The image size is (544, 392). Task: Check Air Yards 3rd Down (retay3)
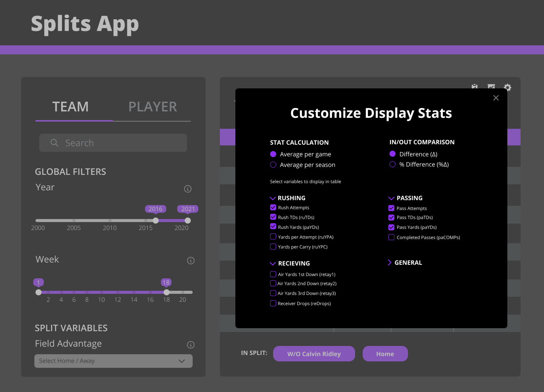pyautogui.click(x=273, y=293)
